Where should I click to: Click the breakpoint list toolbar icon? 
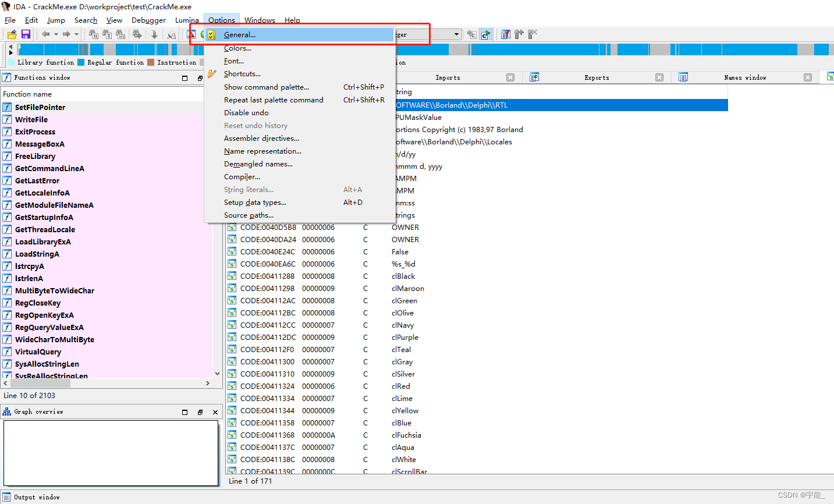(506, 34)
